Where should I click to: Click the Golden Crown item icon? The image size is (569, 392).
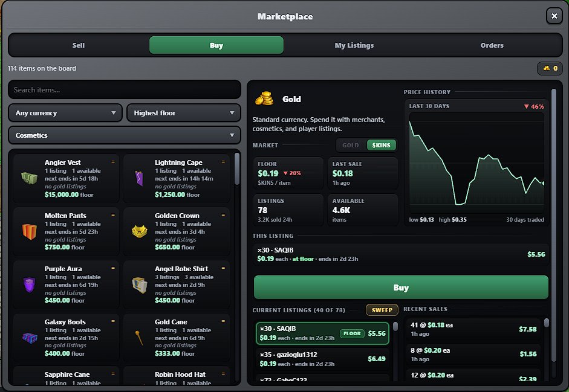[x=139, y=231]
